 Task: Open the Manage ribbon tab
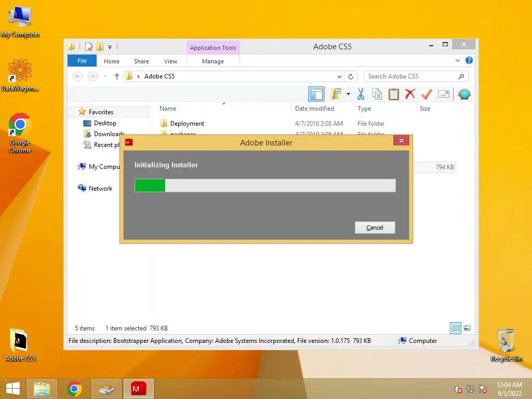[x=213, y=61]
